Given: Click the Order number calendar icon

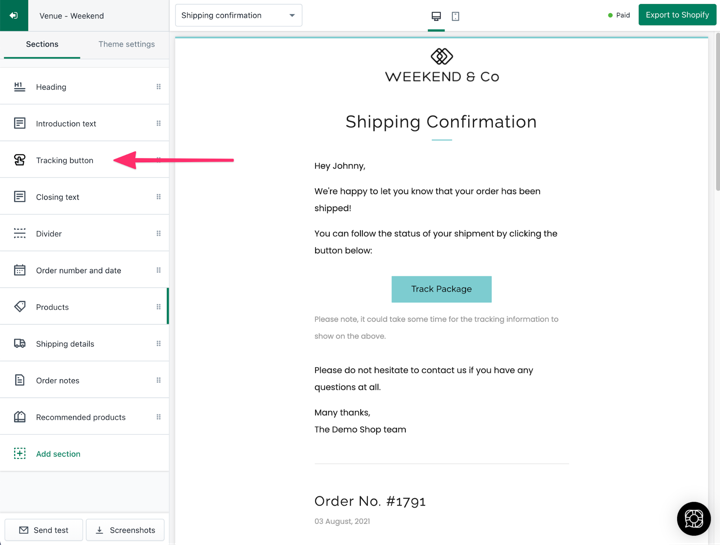Looking at the screenshot, I should (x=20, y=270).
